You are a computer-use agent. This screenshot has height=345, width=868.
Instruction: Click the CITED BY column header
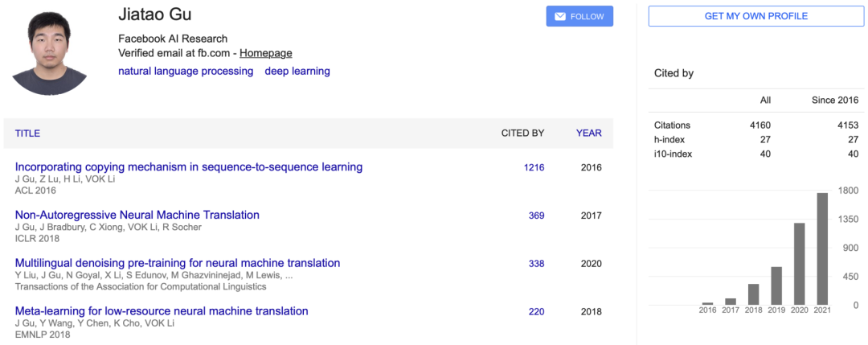[x=522, y=133]
